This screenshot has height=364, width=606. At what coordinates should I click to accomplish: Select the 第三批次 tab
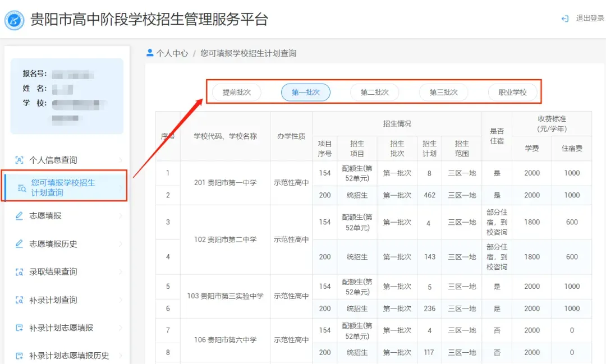pos(443,92)
